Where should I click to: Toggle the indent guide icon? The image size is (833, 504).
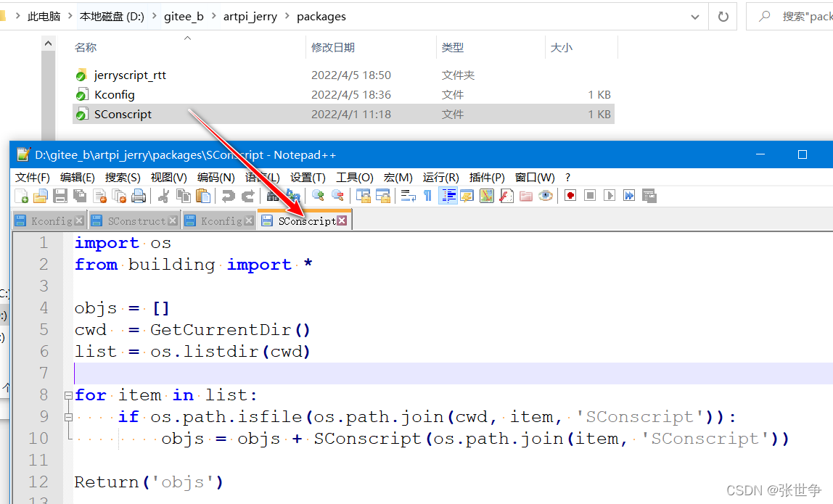[448, 196]
